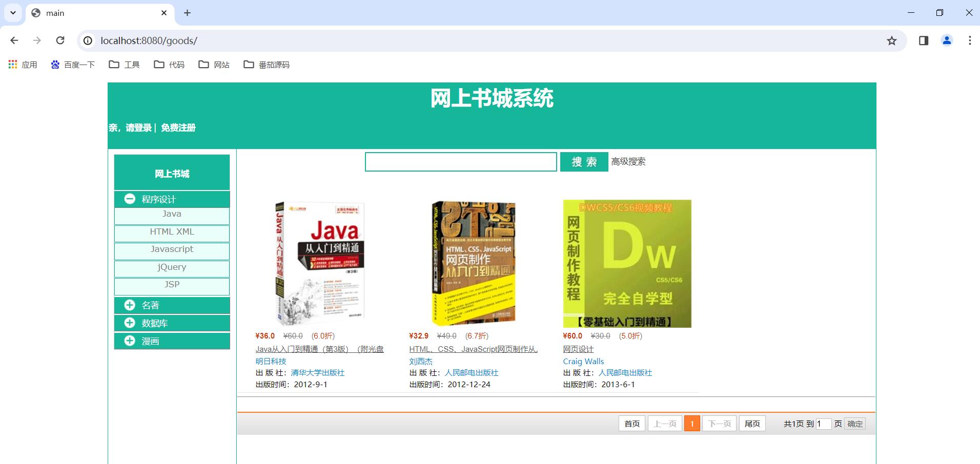Open the 百度一下 bookmark
This screenshot has width=980, height=464.
tap(73, 65)
